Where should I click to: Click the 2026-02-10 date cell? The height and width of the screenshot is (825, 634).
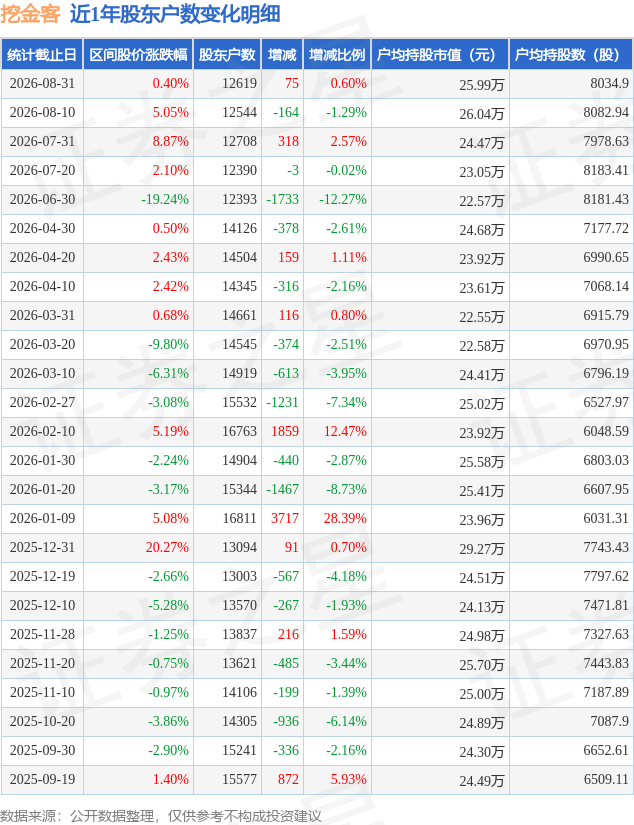tap(42, 431)
